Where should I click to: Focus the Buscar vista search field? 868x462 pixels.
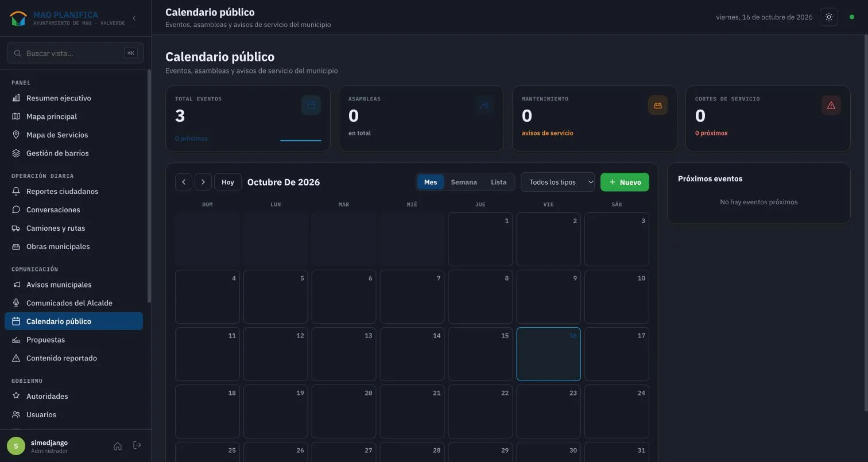[75, 53]
